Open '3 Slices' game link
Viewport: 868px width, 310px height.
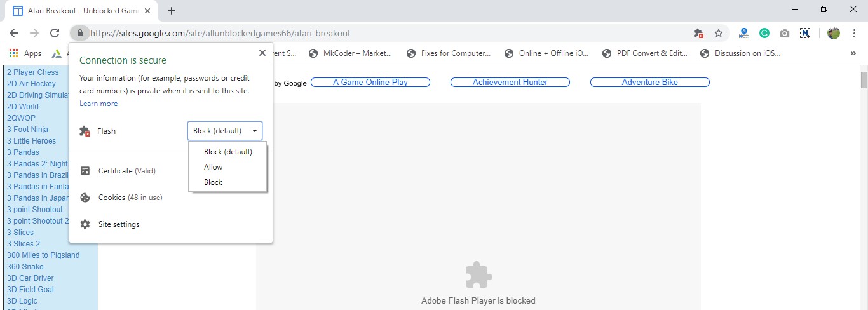(20, 232)
